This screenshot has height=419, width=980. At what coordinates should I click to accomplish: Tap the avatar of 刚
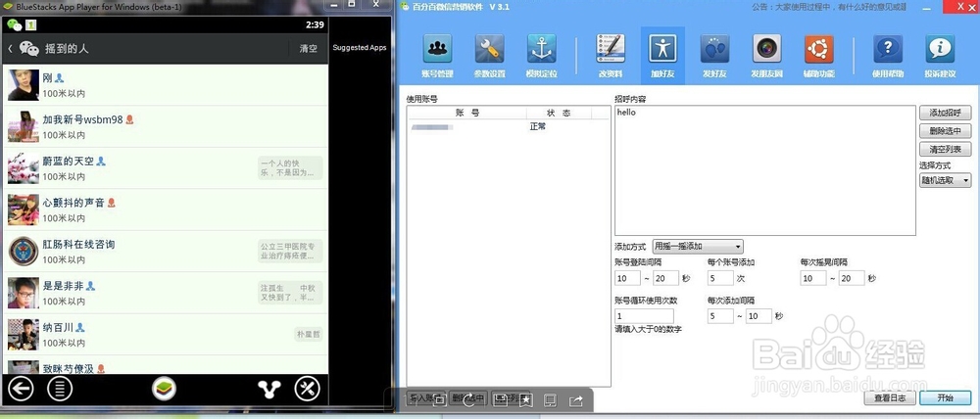[24, 85]
